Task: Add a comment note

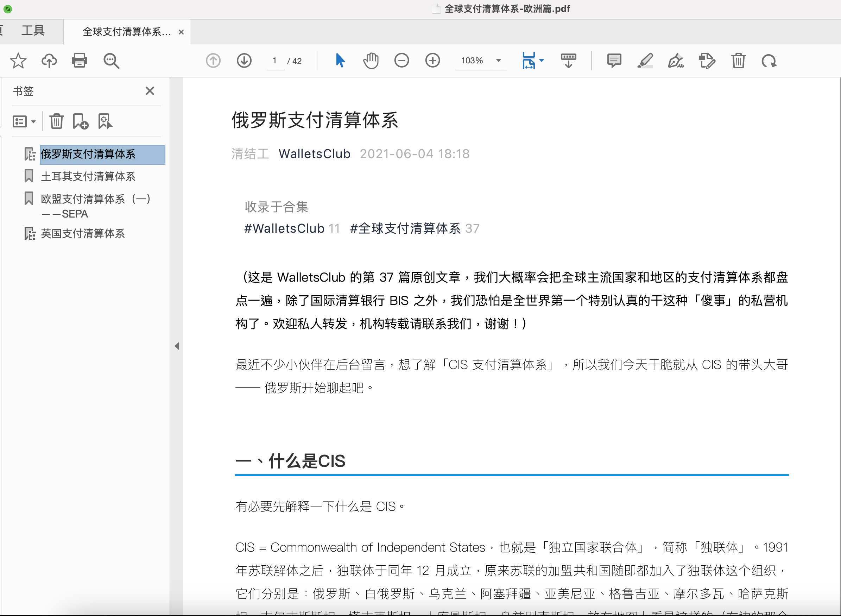Action: tap(614, 61)
